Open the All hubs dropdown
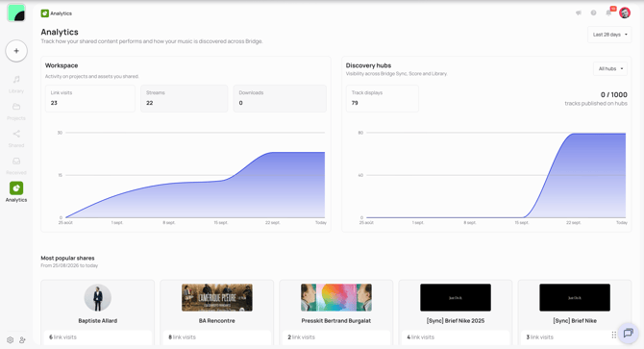Viewport: 644px width, 349px height. (x=610, y=68)
